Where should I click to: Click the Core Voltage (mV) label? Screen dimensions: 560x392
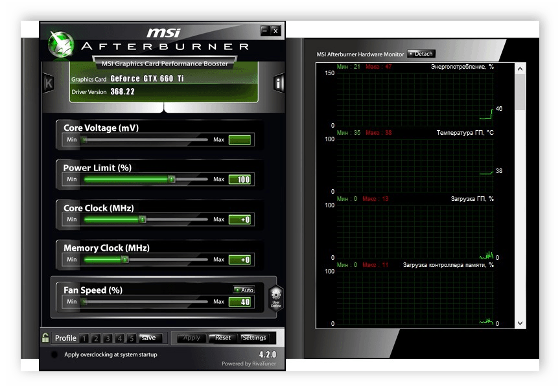pyautogui.click(x=101, y=128)
